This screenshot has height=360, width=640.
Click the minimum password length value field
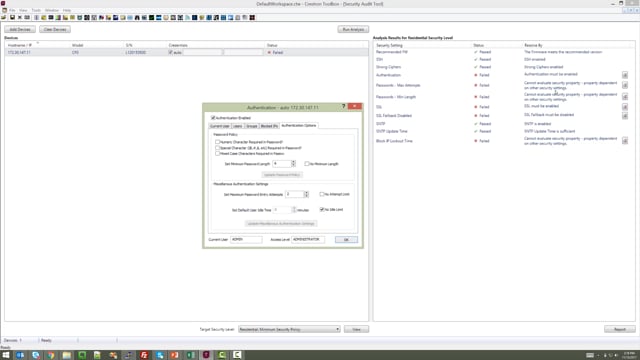pyautogui.click(x=282, y=164)
